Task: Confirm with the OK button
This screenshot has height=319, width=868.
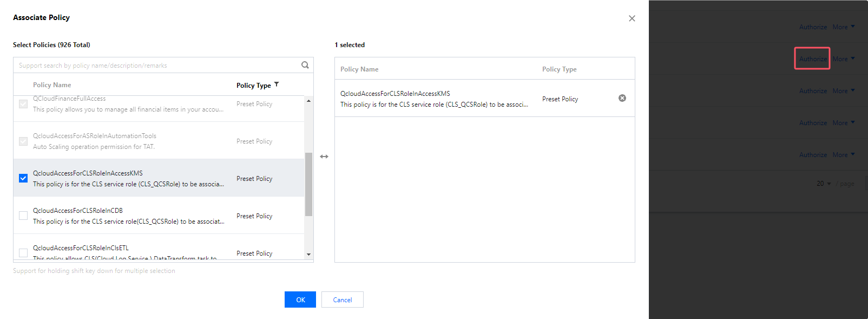Action: pos(300,300)
